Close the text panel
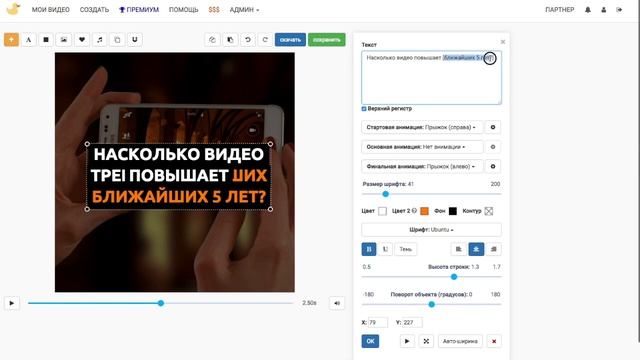This screenshot has height=360, width=640. pyautogui.click(x=503, y=42)
